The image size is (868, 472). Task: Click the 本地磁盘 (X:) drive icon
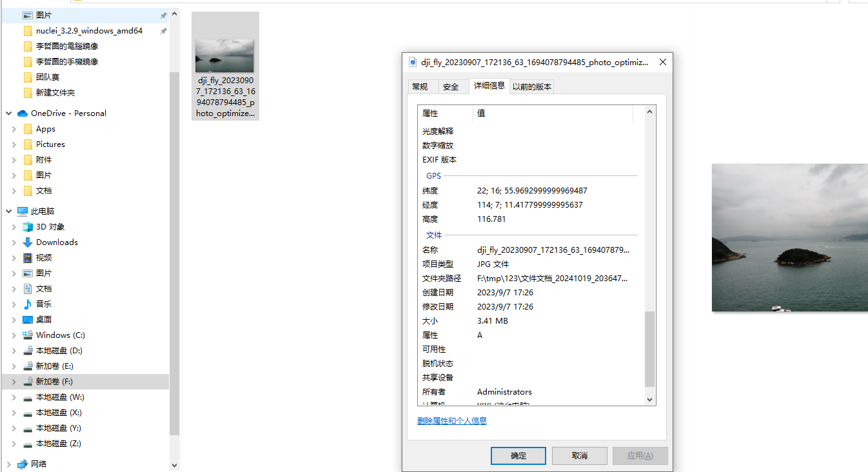pos(28,413)
